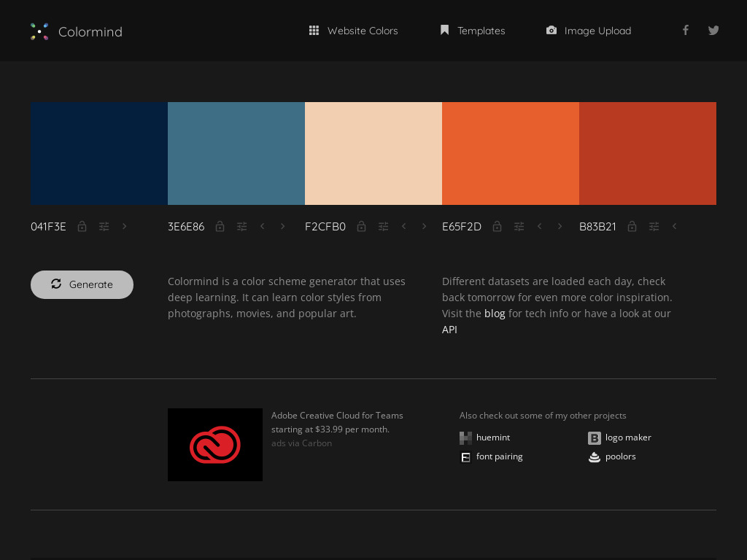
Task: Lock the 3E6E86 color
Action: tap(220, 226)
